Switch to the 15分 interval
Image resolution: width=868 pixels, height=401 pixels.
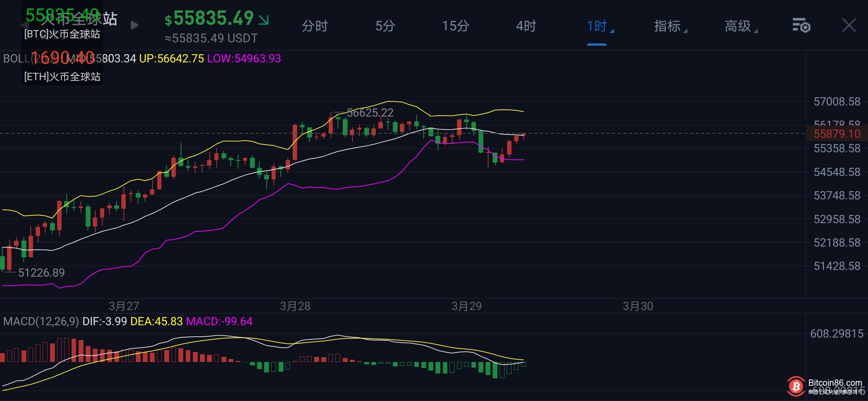click(x=456, y=26)
